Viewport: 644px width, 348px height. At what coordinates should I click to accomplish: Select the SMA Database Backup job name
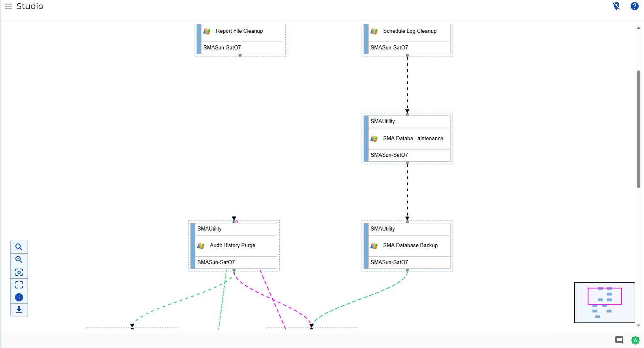(410, 246)
